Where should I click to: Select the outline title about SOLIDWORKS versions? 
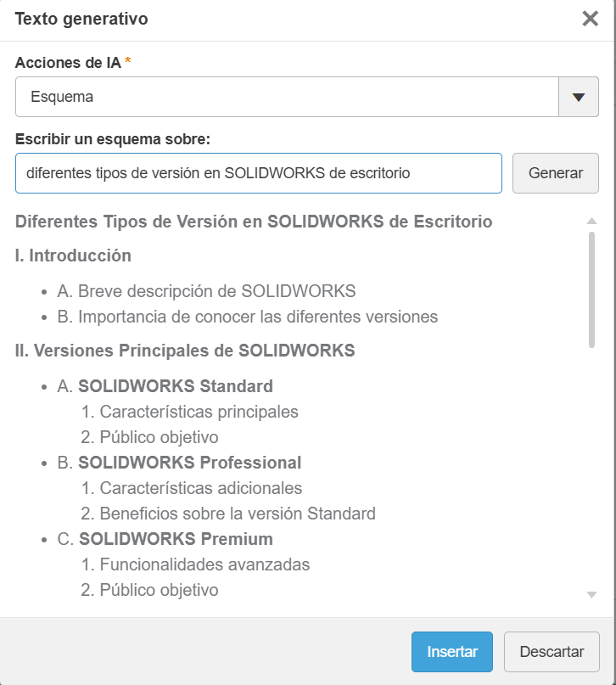point(252,222)
